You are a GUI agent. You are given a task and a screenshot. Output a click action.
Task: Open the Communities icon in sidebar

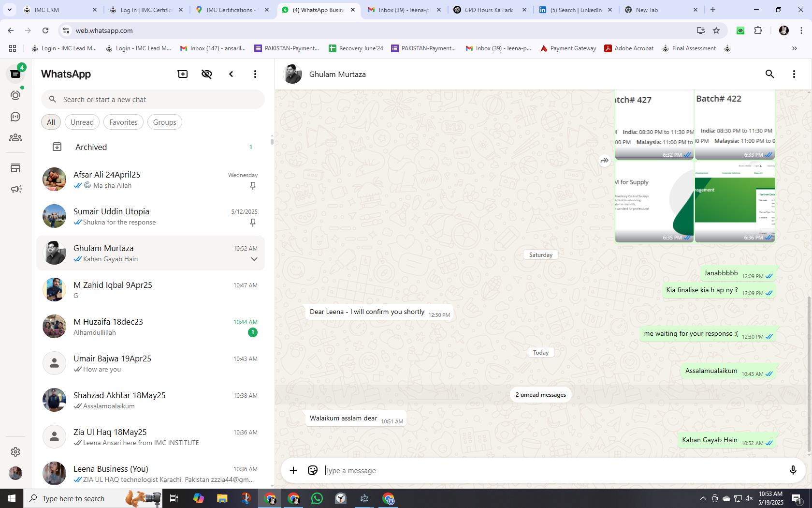[x=15, y=138]
